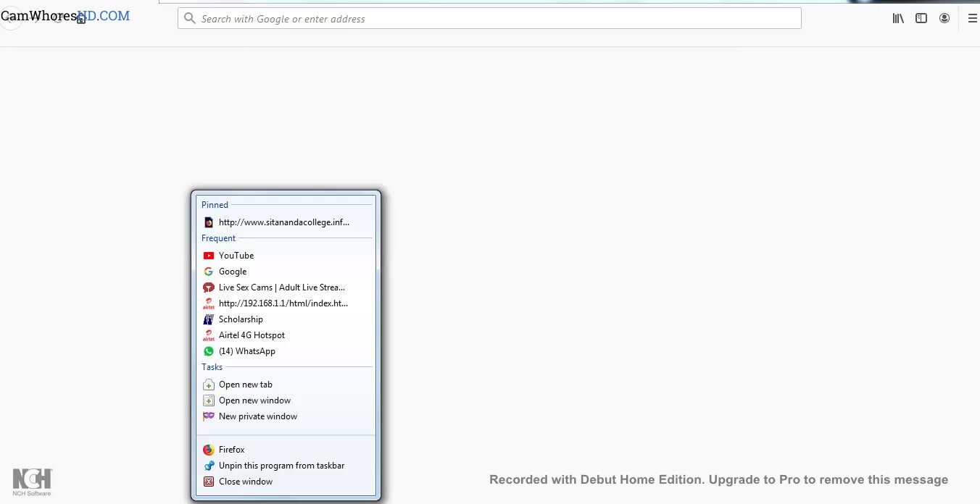The height and width of the screenshot is (504, 980).
Task: Click the magnifier icon in the address bar
Action: pyautogui.click(x=190, y=19)
